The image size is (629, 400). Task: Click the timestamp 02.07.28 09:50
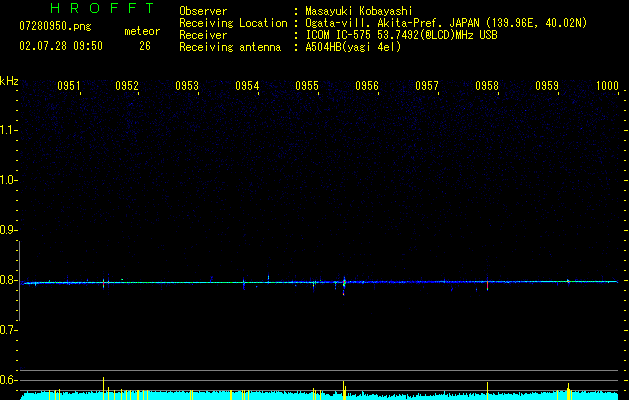[x=61, y=46]
